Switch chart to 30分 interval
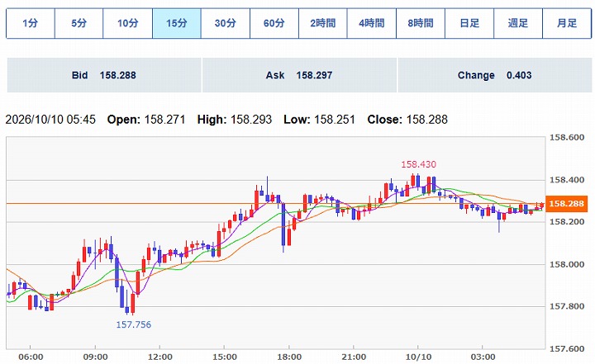This screenshot has height=364, width=595. pyautogui.click(x=226, y=23)
